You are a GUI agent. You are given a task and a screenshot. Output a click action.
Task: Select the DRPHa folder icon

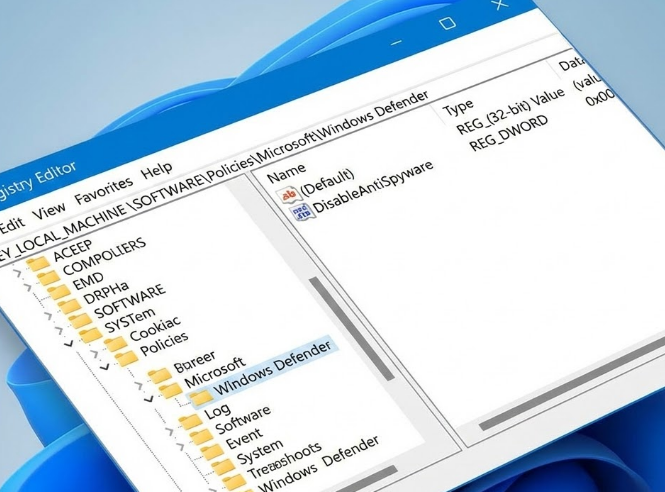click(69, 306)
